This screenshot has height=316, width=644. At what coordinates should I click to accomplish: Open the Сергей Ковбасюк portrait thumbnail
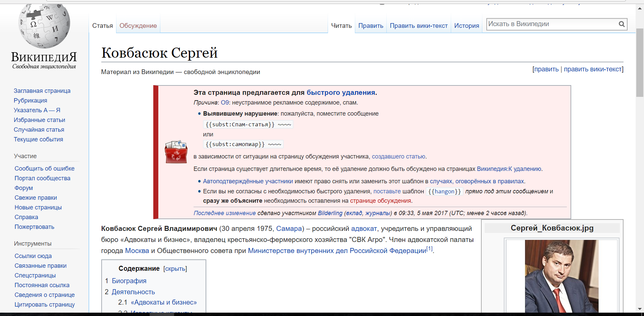(561, 276)
